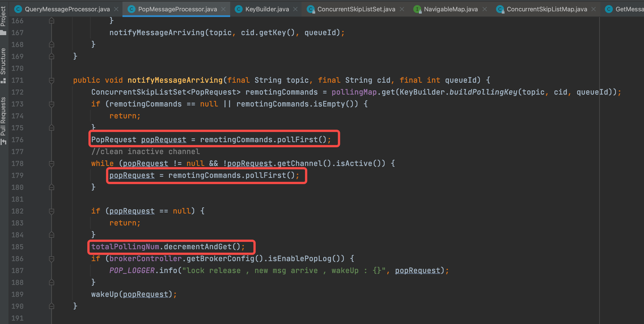This screenshot has height=324, width=644.
Task: Click the fold end marker at line 175
Action: point(52,128)
